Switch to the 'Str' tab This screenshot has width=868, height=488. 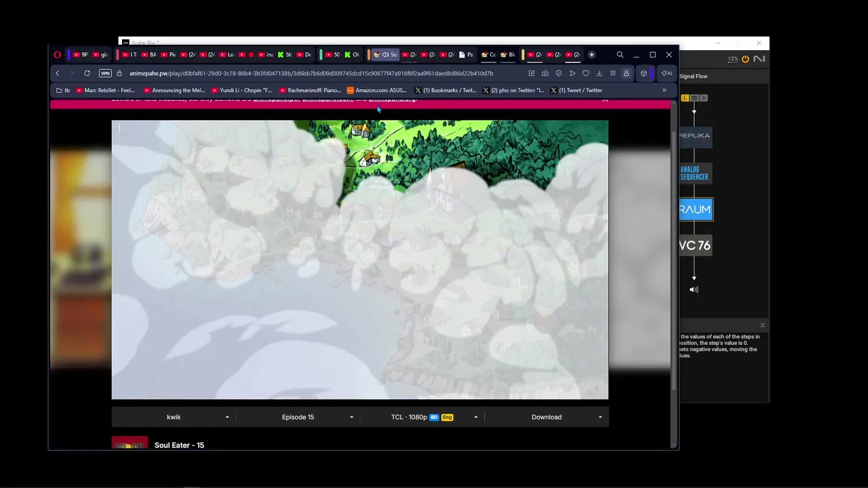(x=284, y=55)
